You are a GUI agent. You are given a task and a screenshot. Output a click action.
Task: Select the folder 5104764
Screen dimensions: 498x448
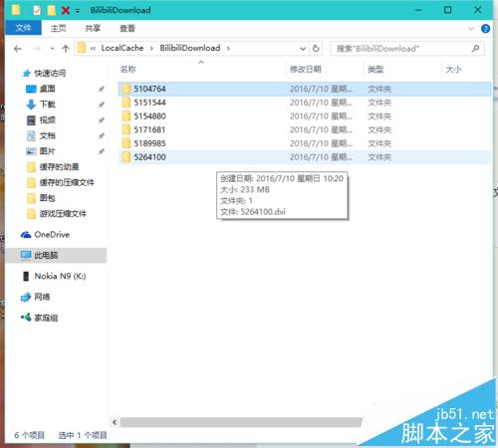click(305, 89)
